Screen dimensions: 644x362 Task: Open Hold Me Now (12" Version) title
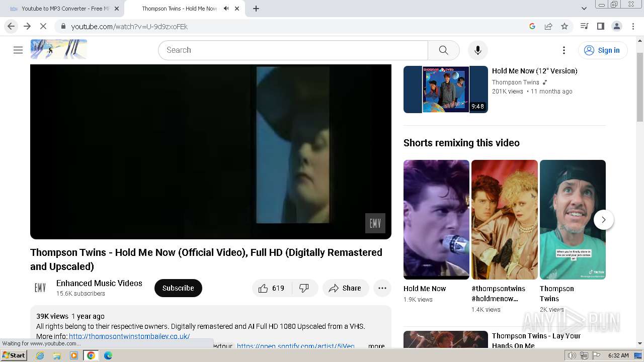click(535, 71)
